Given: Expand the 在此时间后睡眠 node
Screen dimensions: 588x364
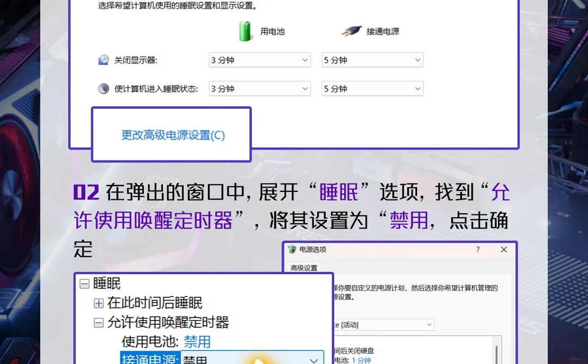Looking at the screenshot, I should point(100,303).
